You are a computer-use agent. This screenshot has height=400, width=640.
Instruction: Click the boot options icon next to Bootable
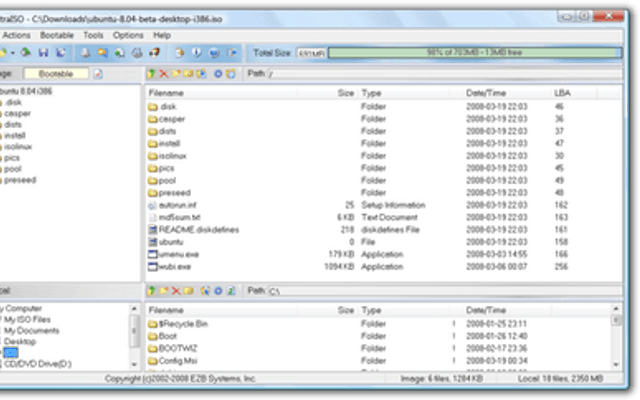coord(98,74)
